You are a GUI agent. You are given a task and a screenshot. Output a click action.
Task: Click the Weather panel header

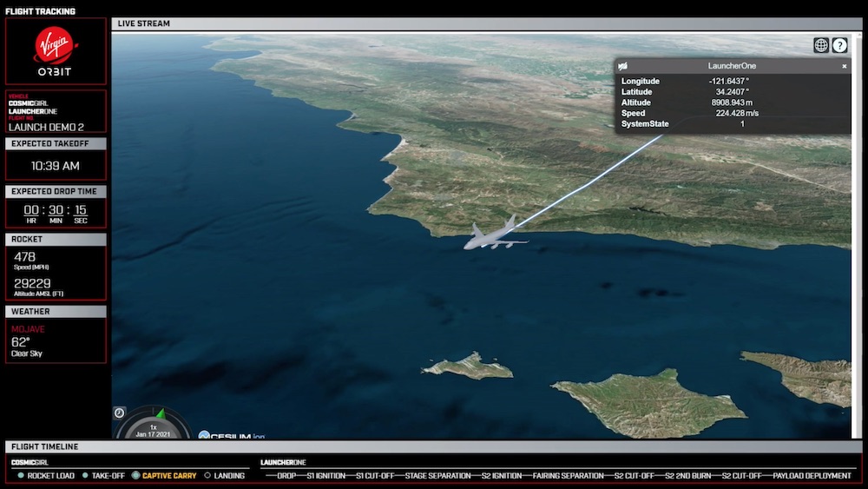click(56, 311)
